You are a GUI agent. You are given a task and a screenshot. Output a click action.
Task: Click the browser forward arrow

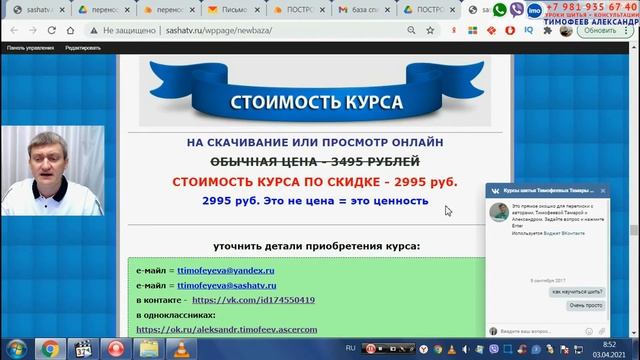[33, 30]
